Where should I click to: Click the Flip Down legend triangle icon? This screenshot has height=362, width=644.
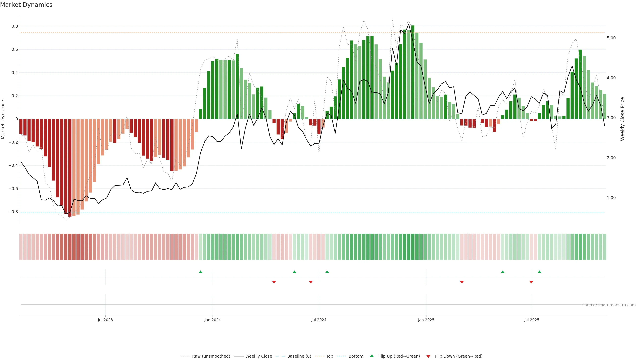click(x=428, y=356)
